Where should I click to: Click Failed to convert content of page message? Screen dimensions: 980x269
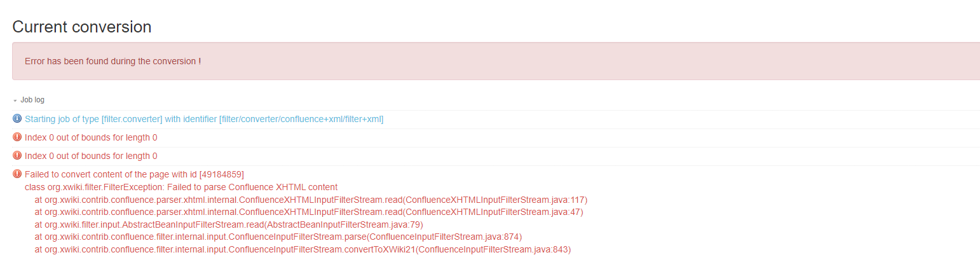click(x=134, y=174)
